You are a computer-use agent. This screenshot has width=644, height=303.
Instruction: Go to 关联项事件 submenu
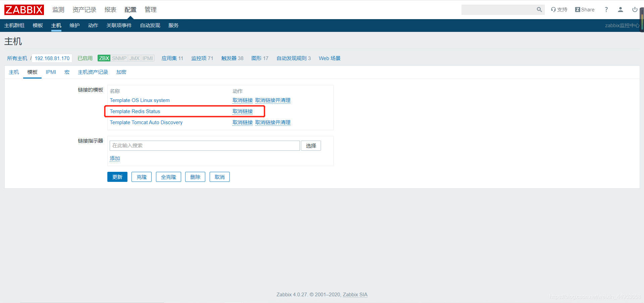[119, 26]
